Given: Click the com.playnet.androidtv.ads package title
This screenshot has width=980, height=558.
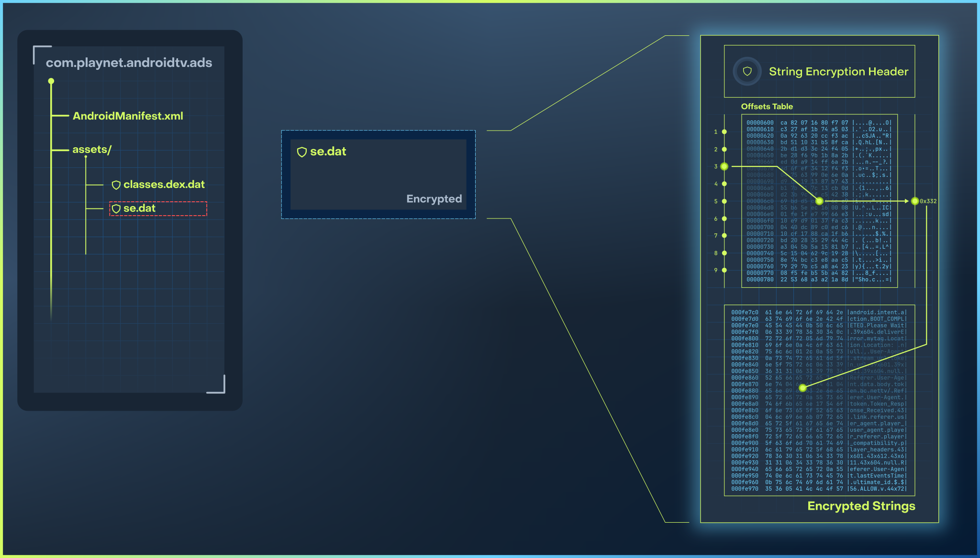Looking at the screenshot, I should coord(129,63).
